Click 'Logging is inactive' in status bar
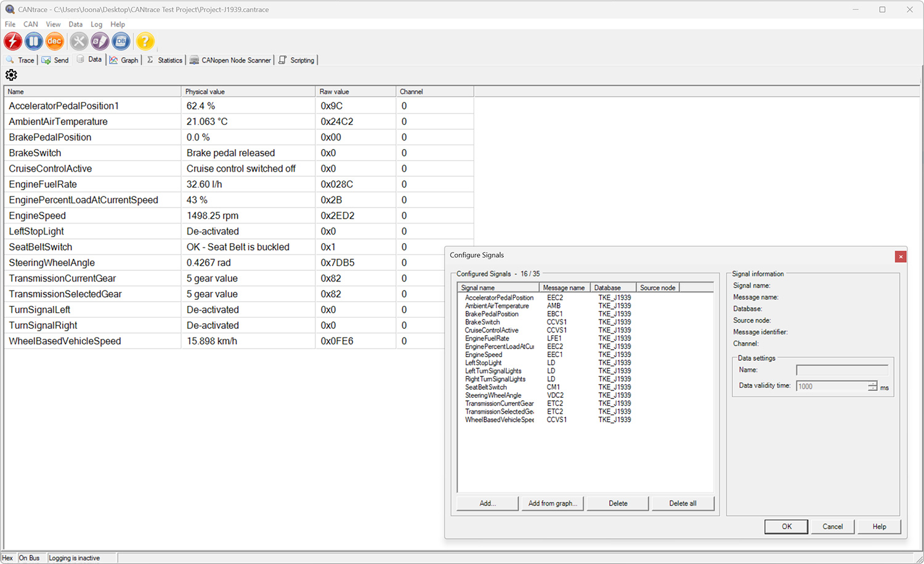Image resolution: width=924 pixels, height=564 pixels. click(75, 558)
